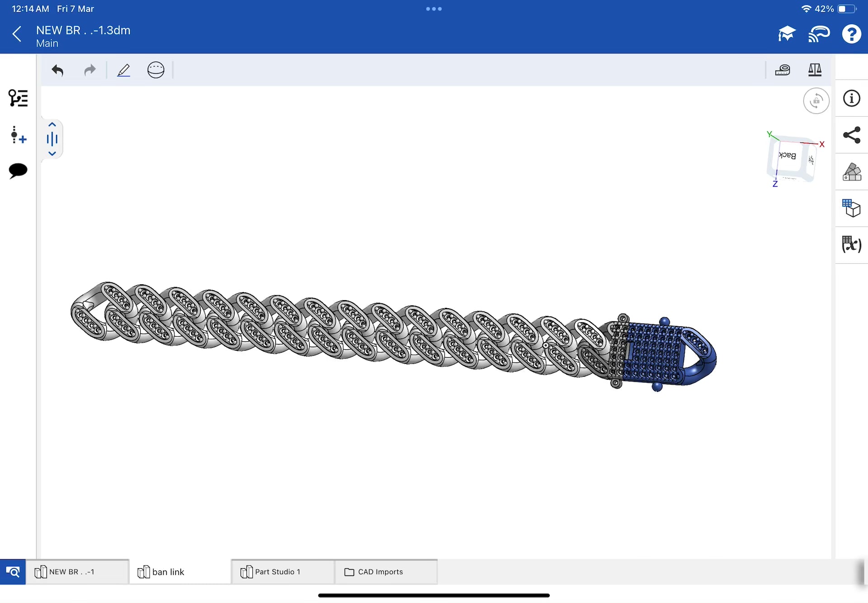Open the document info panel
The width and height of the screenshot is (868, 603).
coord(851,98)
